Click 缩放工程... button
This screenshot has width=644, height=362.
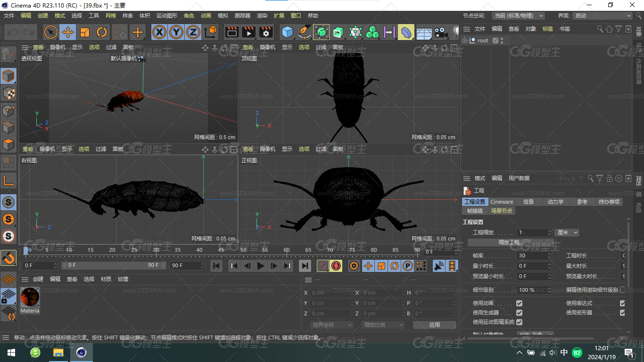coord(511,242)
